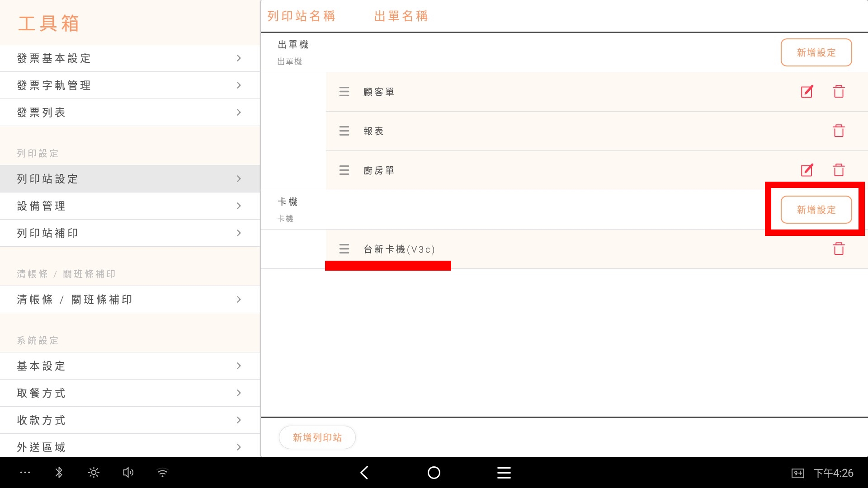Open 發票基本設定 menu item
The image size is (868, 488).
tap(130, 58)
